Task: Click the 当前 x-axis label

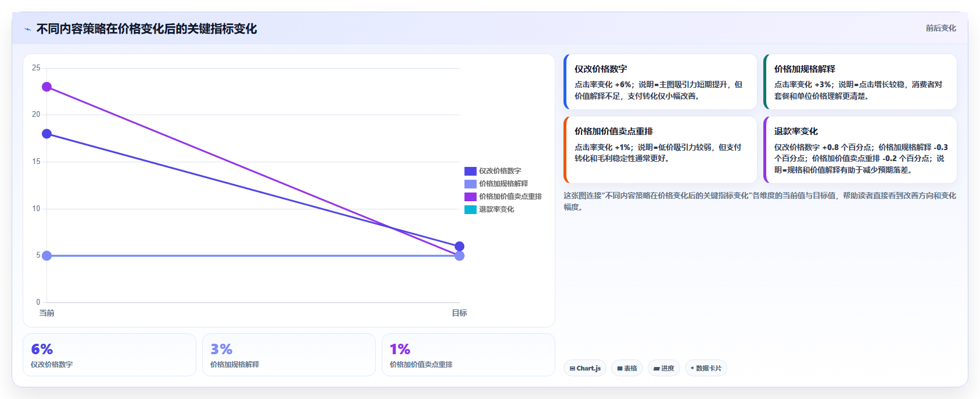Action: 46,313
